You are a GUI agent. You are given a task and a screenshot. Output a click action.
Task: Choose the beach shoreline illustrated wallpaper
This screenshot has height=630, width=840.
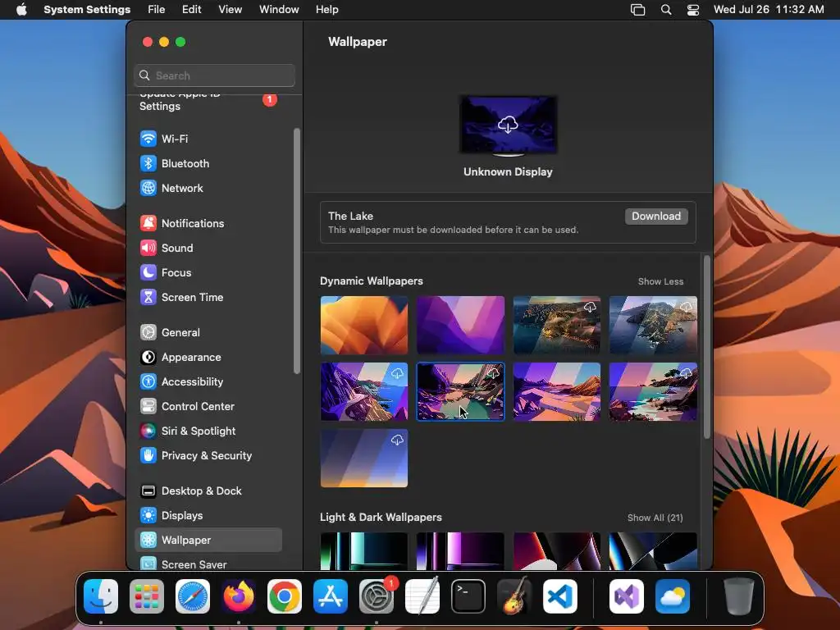654,391
